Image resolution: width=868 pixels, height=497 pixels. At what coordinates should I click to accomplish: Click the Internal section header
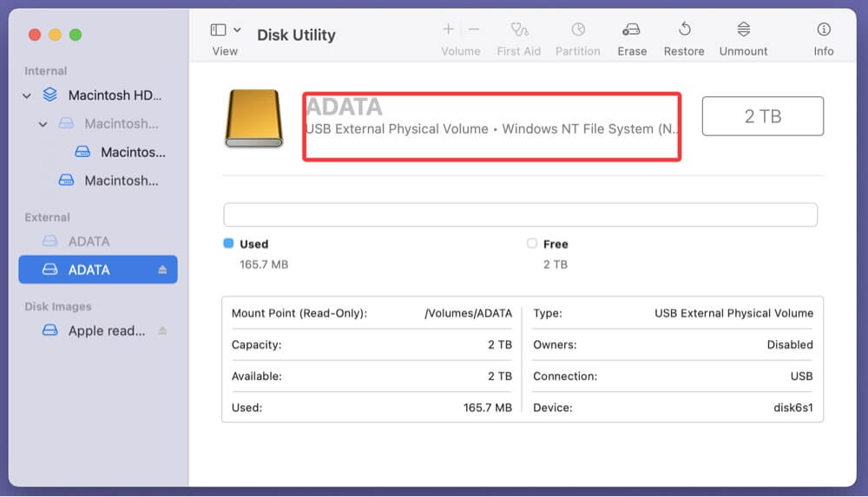[45, 71]
